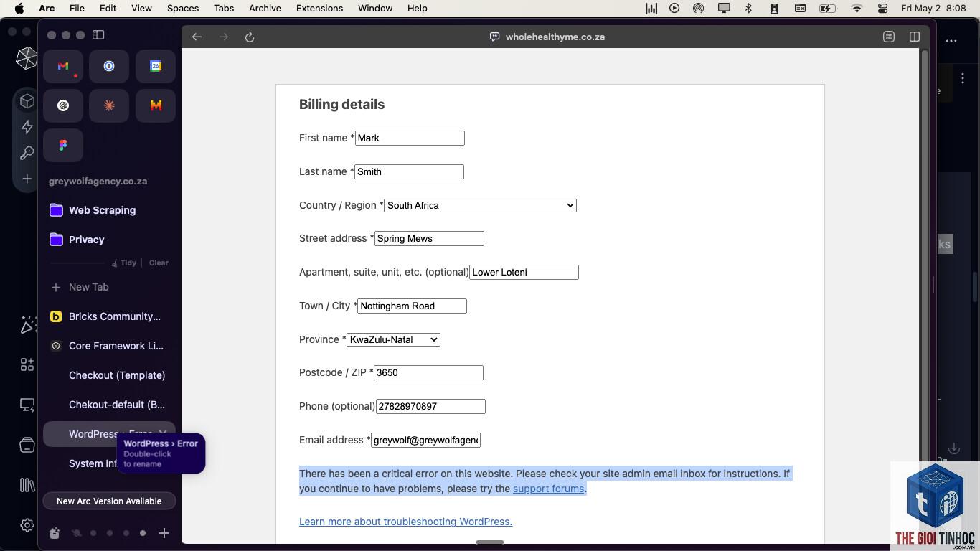The height and width of the screenshot is (551, 980).
Task: Click the forward arrow in toolbar
Action: click(223, 37)
